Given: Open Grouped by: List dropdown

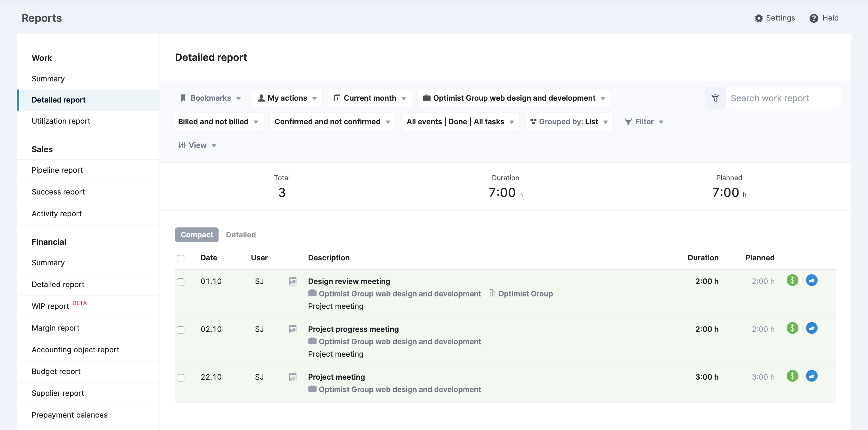Looking at the screenshot, I should (x=569, y=122).
